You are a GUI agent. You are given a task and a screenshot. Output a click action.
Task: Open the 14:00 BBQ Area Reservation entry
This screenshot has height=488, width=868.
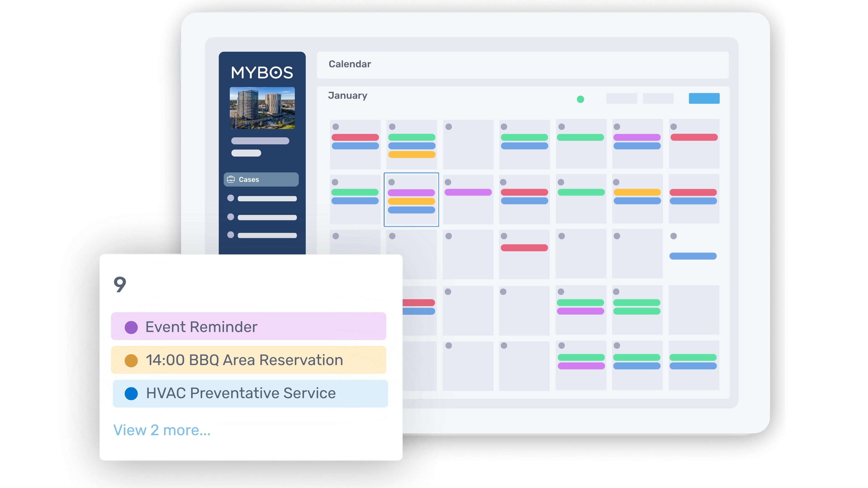point(249,360)
